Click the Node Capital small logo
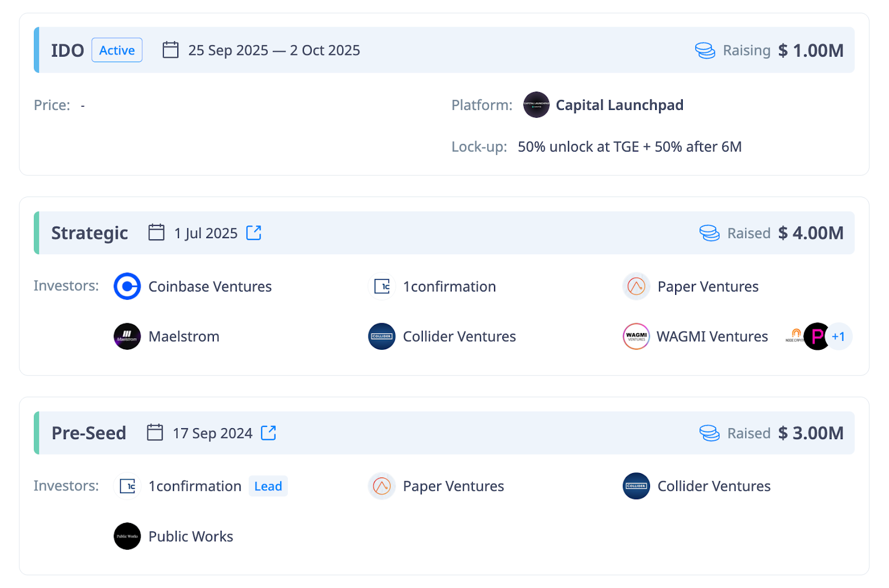 (795, 336)
